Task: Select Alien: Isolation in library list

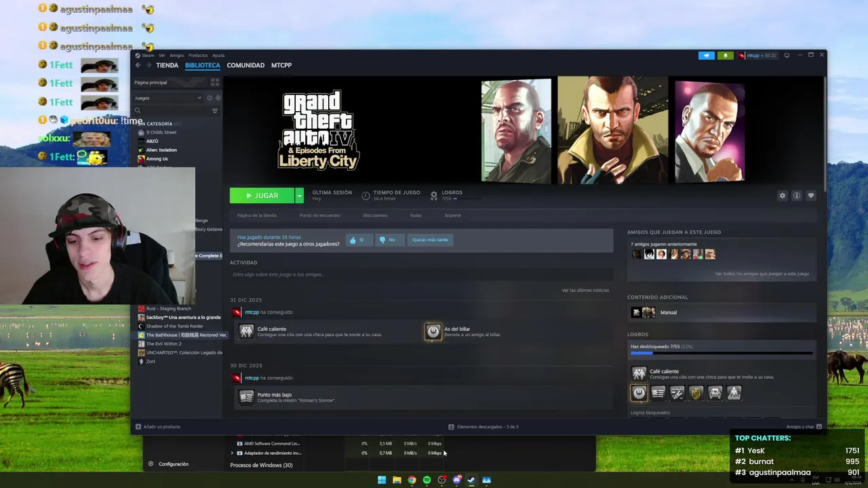Action: pos(161,150)
